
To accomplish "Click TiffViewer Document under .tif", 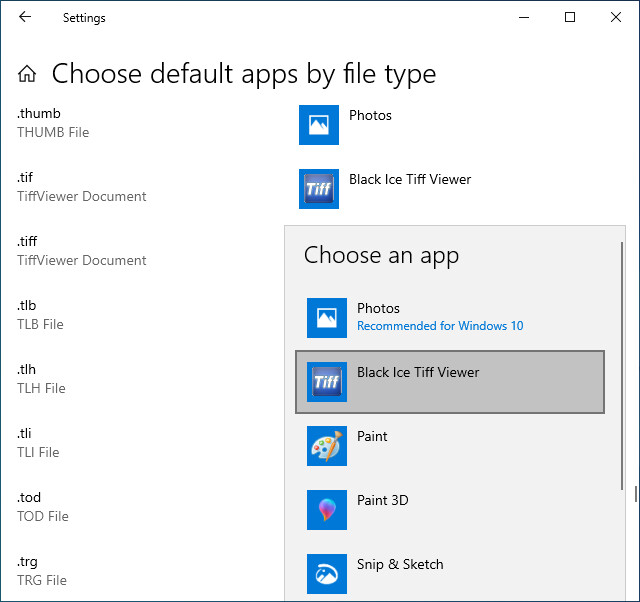I will pyautogui.click(x=82, y=196).
